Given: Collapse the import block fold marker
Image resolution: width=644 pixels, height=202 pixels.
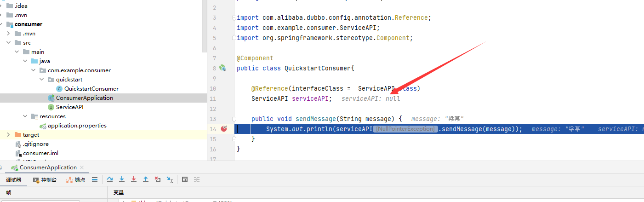Looking at the screenshot, I should (234, 18).
